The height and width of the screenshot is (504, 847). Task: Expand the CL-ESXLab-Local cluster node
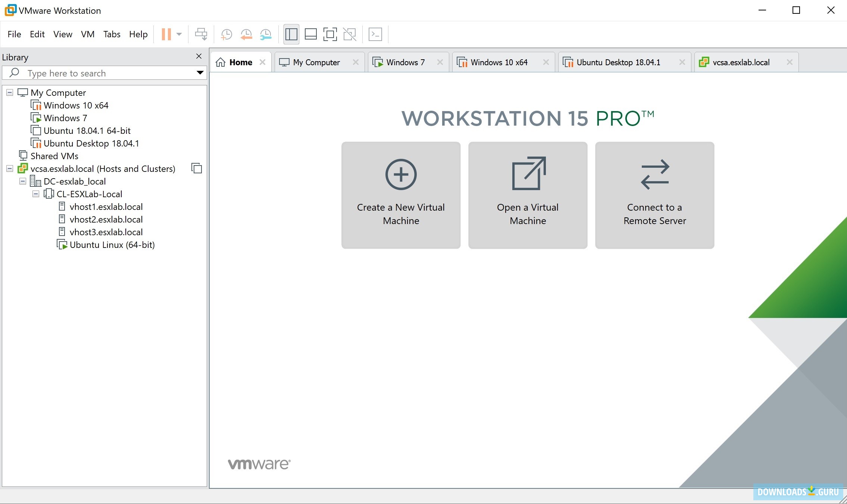click(34, 193)
